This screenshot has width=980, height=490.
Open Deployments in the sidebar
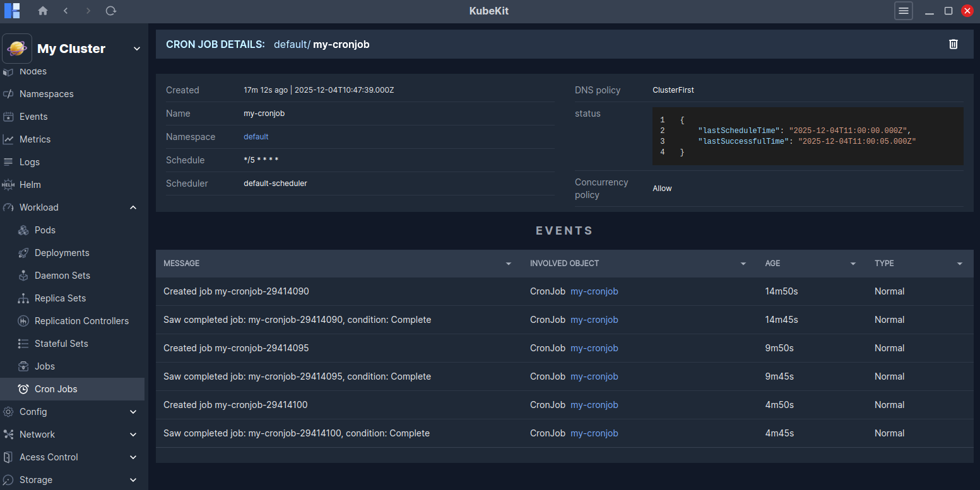62,253
